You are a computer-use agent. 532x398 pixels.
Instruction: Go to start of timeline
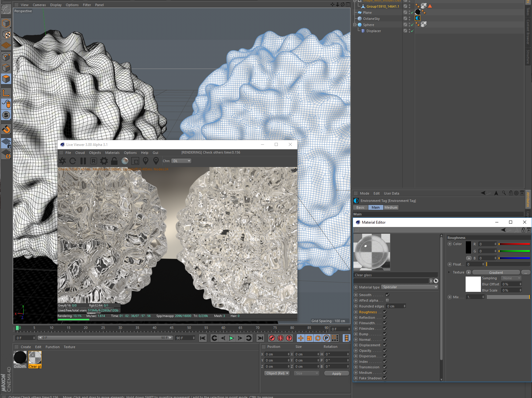(203, 338)
